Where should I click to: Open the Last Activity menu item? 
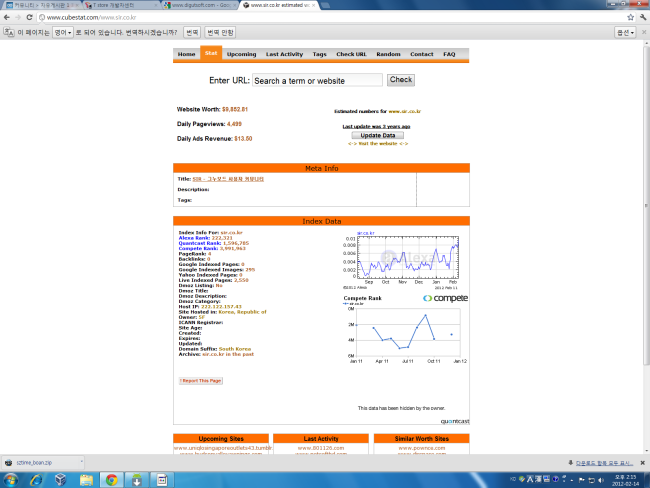point(284,54)
